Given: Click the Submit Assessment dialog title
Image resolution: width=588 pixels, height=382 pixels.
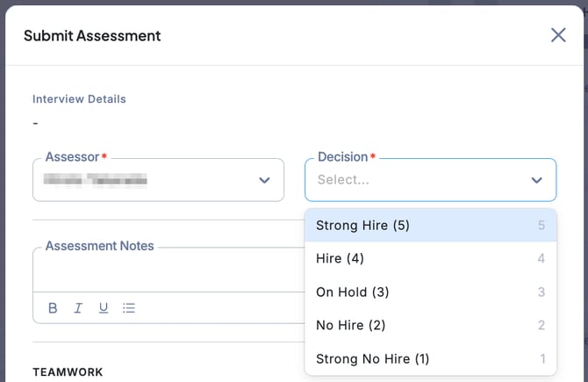Looking at the screenshot, I should pos(92,36).
